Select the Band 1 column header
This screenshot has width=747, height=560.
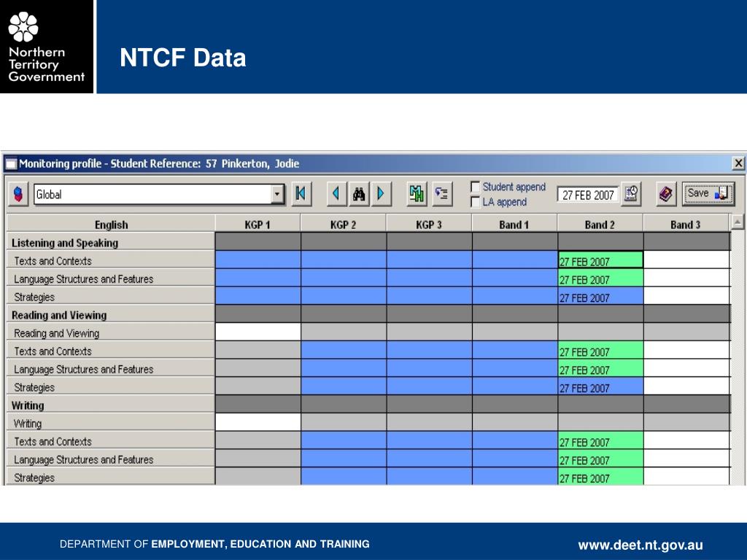coord(514,225)
